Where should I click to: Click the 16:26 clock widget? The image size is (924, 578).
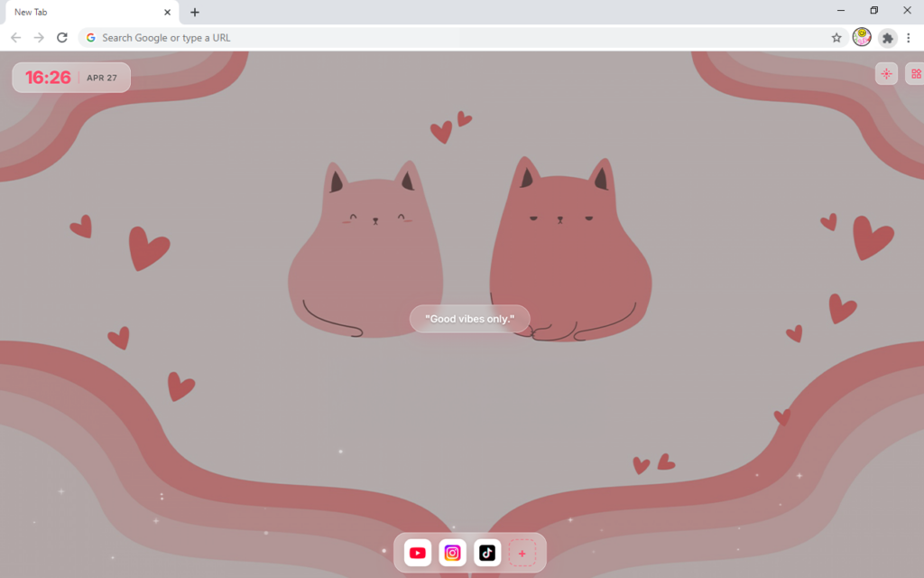(x=48, y=78)
